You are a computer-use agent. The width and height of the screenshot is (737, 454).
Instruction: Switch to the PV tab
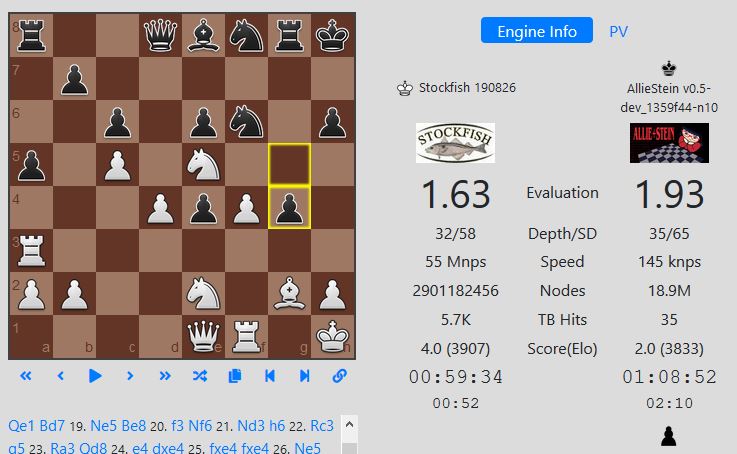(x=618, y=31)
